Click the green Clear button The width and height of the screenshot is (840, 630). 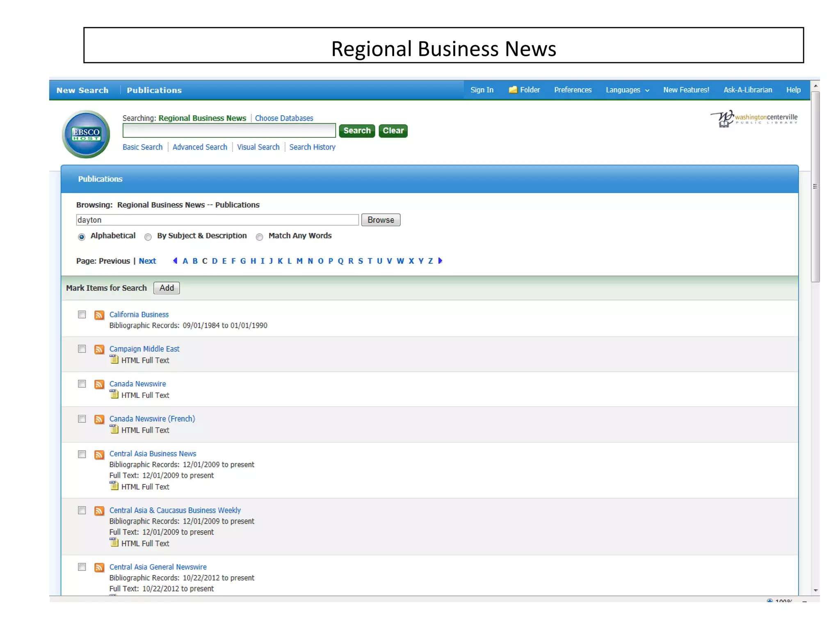point(393,131)
